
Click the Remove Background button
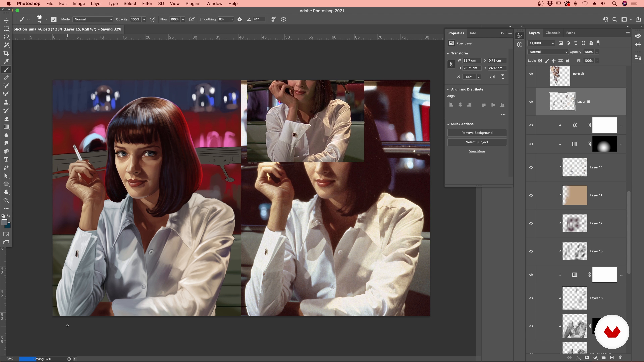477,133
